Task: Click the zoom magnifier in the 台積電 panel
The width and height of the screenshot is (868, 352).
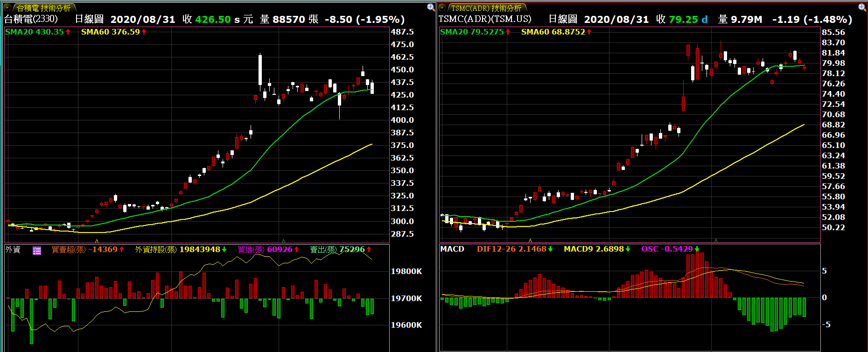Action: [431, 7]
